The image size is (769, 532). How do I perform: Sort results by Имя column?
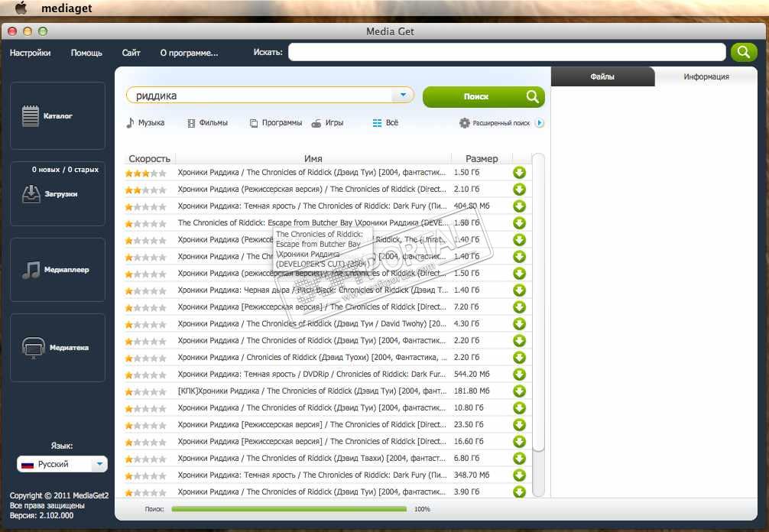coord(313,158)
